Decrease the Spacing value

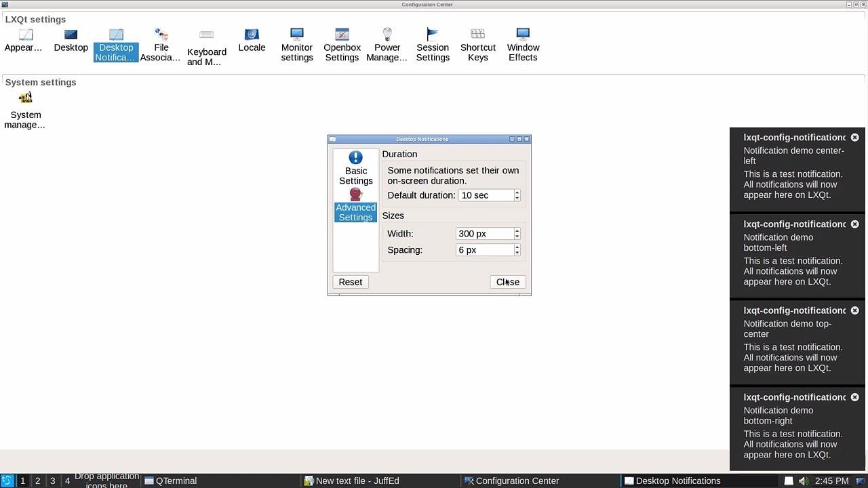tap(517, 252)
